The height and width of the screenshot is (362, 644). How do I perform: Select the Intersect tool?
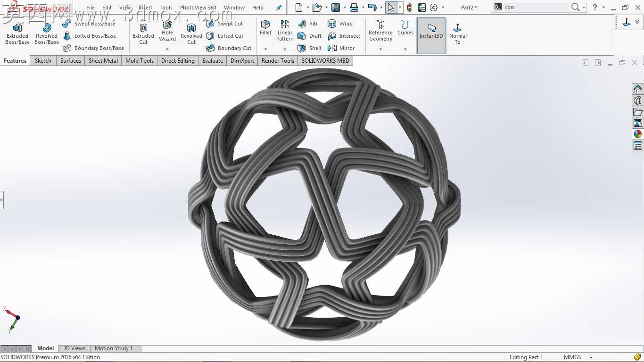coord(344,36)
